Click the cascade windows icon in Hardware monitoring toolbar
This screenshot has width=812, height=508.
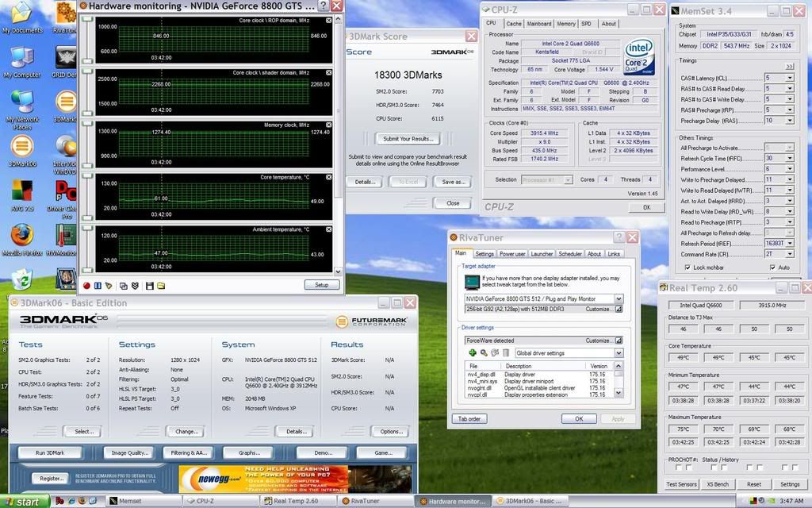click(123, 286)
